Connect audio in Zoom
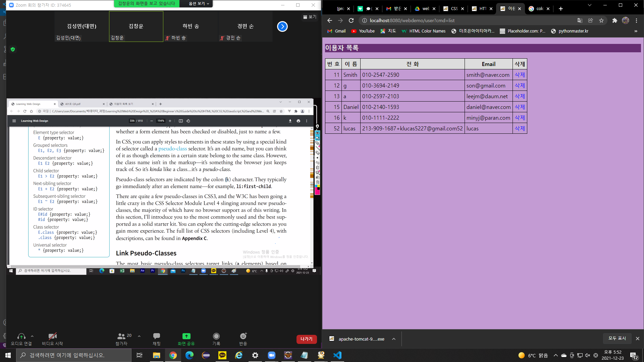The width and height of the screenshot is (644, 362). pyautogui.click(x=21, y=337)
